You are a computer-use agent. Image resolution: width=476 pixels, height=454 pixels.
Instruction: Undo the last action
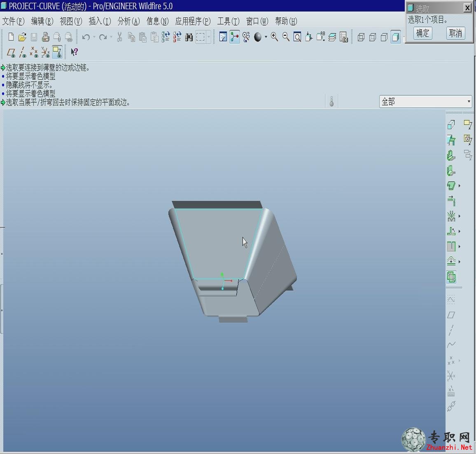point(86,37)
